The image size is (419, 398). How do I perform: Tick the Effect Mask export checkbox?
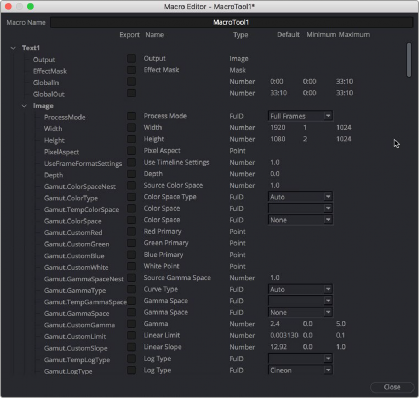(x=131, y=70)
